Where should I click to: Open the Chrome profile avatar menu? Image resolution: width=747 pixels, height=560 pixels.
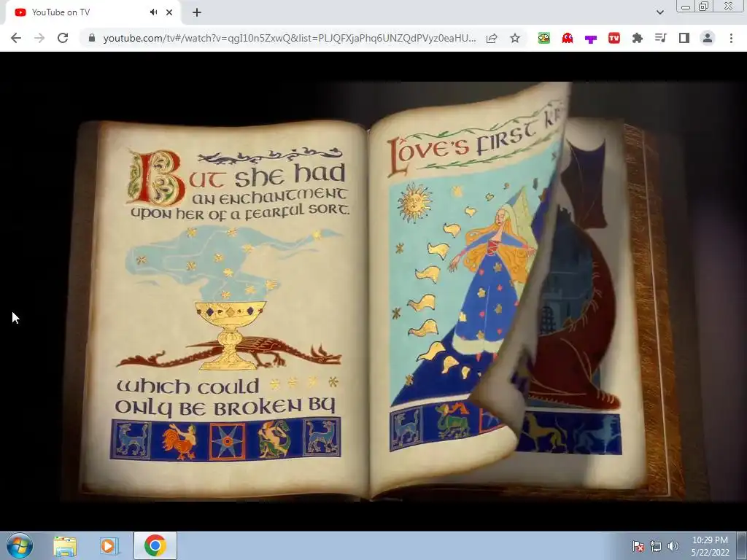click(708, 38)
